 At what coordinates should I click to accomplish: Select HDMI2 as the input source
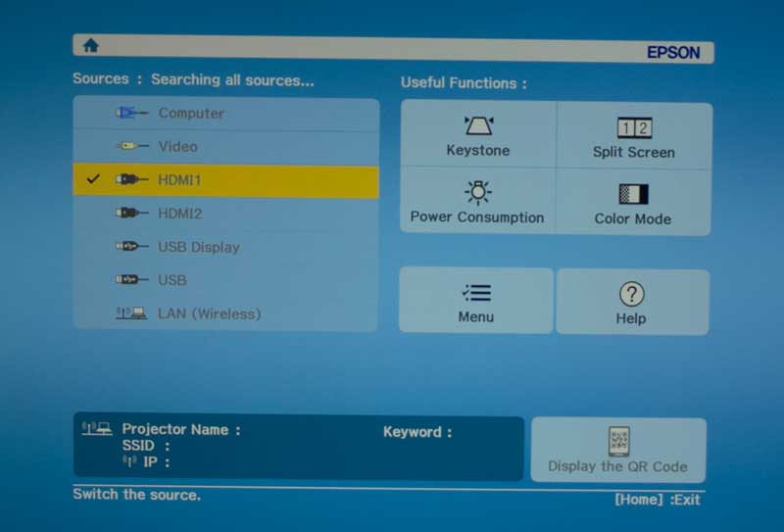[179, 214]
